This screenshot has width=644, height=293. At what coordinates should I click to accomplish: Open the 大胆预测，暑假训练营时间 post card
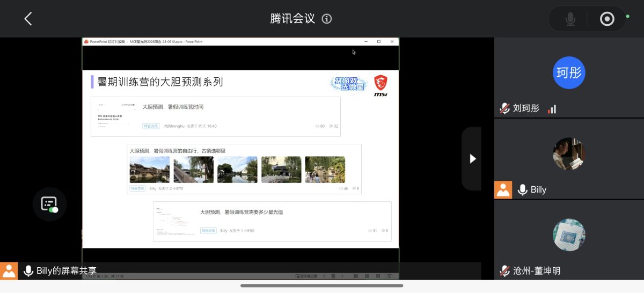pyautogui.click(x=216, y=116)
